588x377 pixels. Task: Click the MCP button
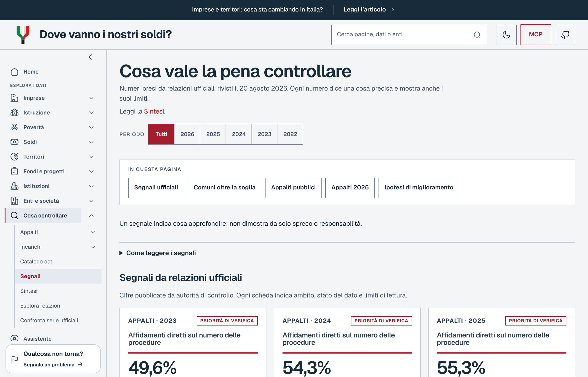(536, 34)
